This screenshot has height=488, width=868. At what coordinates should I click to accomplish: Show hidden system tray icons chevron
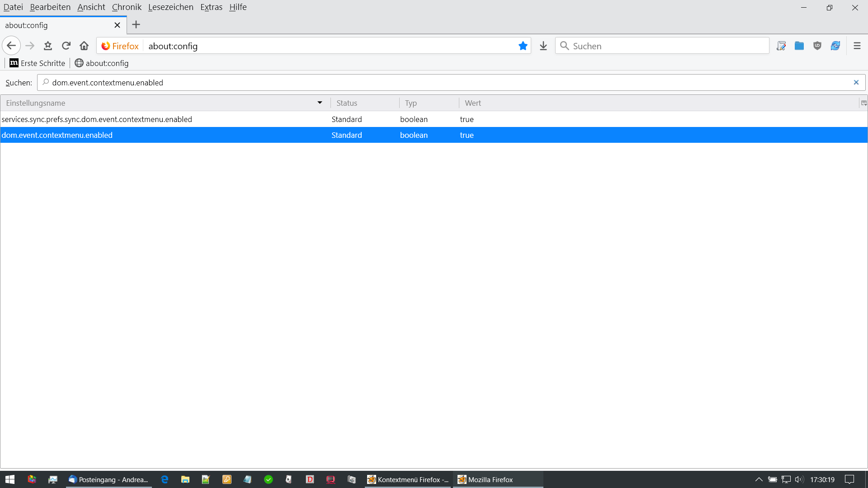[x=759, y=479]
